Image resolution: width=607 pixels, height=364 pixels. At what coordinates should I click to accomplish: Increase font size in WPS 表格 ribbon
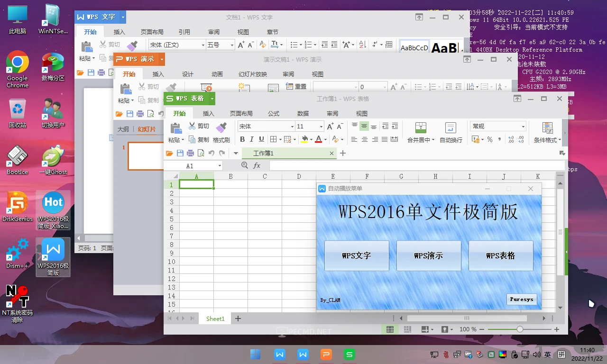click(x=331, y=127)
